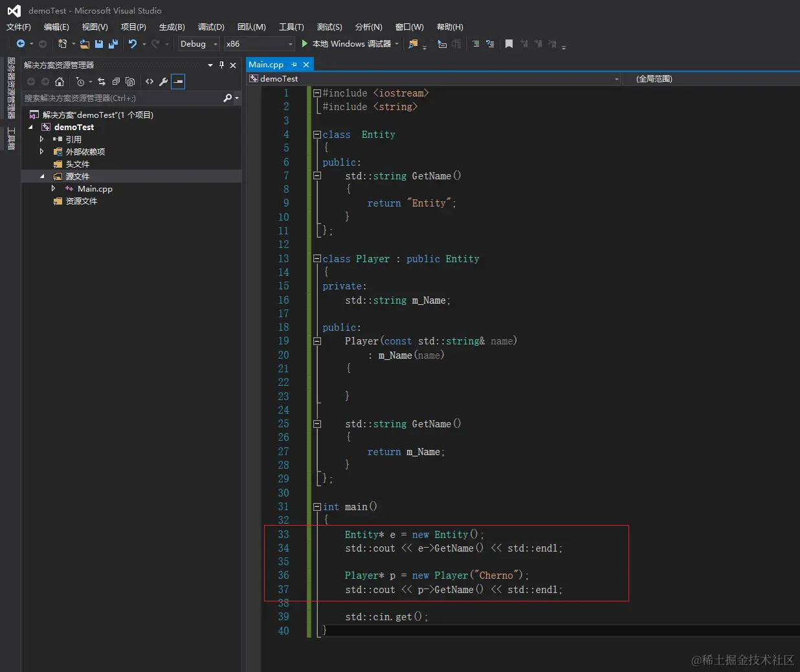
Task: Click the Home icon in Solution Explorer
Action: click(x=60, y=82)
